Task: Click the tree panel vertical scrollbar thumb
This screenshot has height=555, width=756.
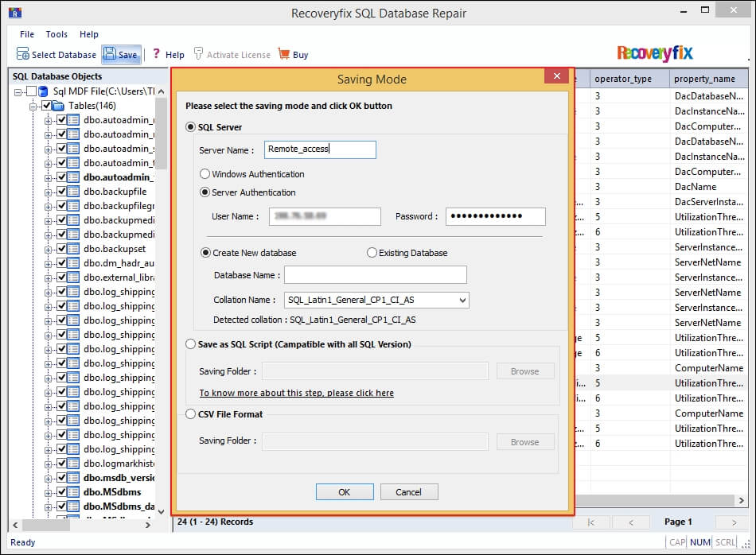Action: pos(161,134)
